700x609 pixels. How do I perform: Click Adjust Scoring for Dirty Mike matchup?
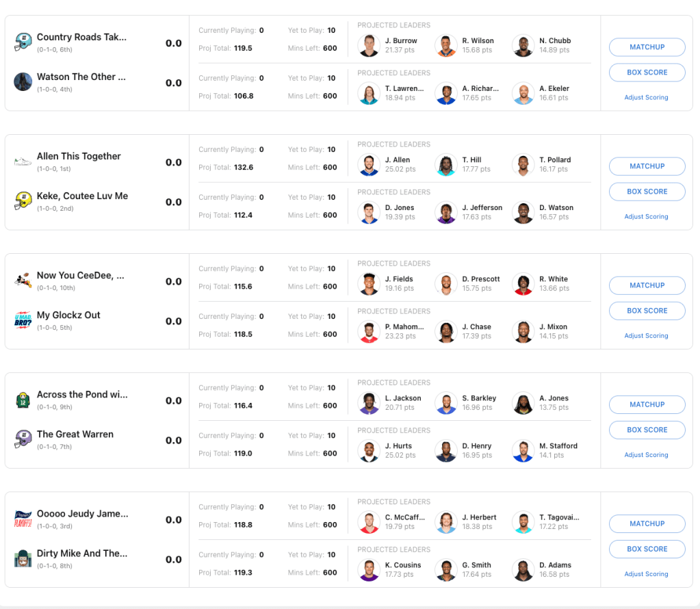(646, 574)
